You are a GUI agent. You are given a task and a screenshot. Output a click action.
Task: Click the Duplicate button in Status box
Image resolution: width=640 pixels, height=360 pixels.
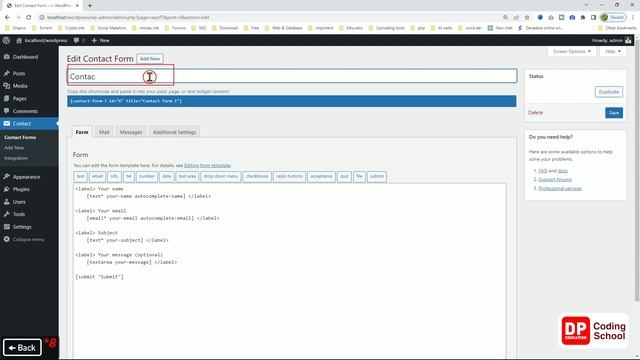coord(609,92)
